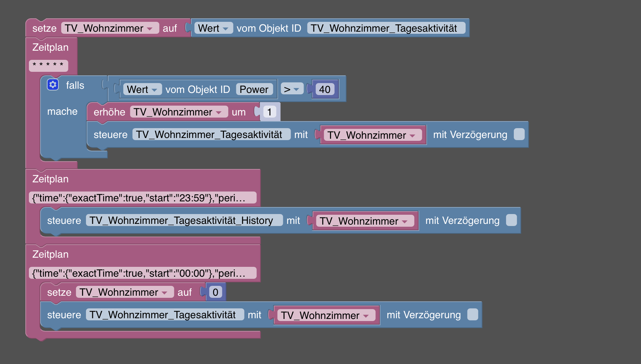641x364 pixels.
Task: Open Wert dropdown next to Power object
Action: click(x=143, y=89)
